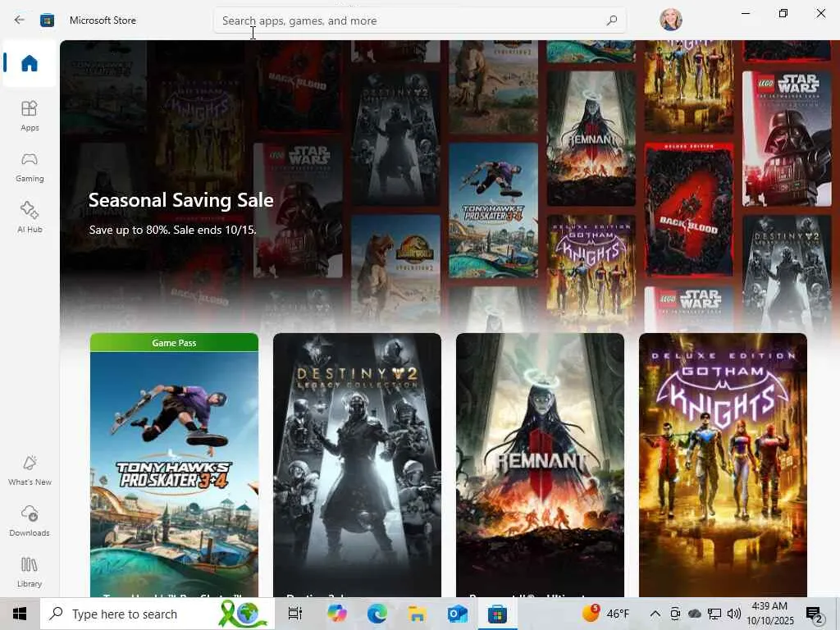The height and width of the screenshot is (630, 840).
Task: Open the Seasonal Saving Sale headline
Action: click(x=181, y=200)
